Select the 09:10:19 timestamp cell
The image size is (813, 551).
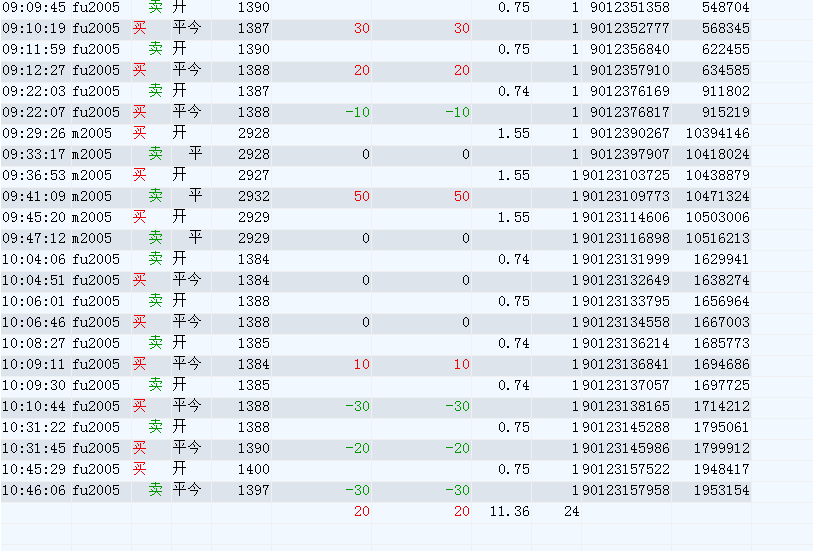click(x=35, y=29)
